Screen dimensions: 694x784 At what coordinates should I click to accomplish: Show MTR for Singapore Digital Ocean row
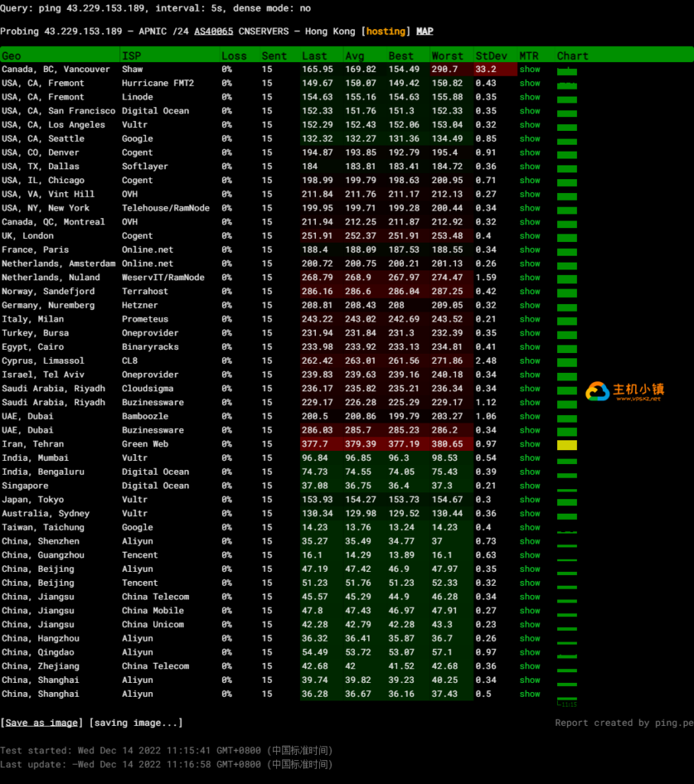(529, 485)
